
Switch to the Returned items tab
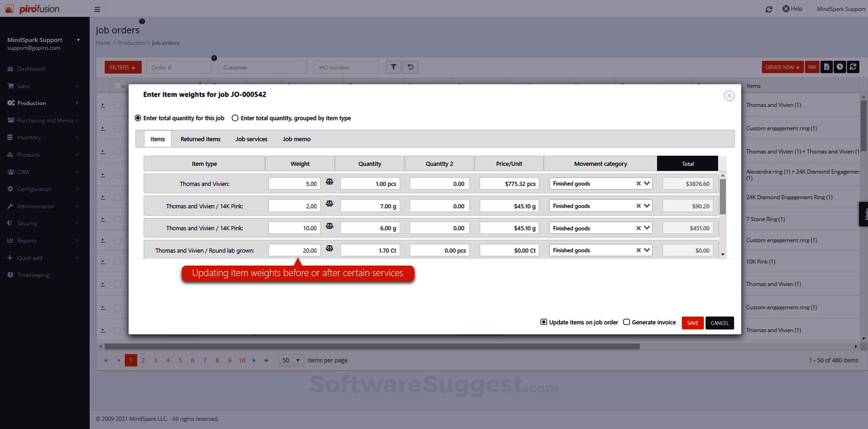click(x=200, y=139)
